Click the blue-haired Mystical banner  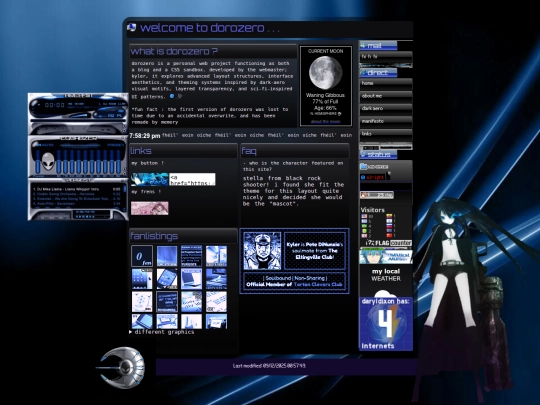click(385, 257)
